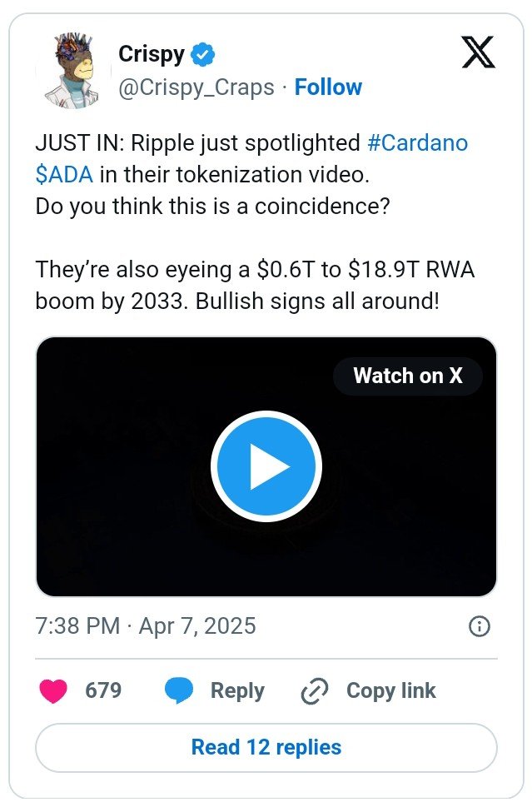The width and height of the screenshot is (532, 812).
Task: Open Read 12 replies
Action: pos(266,747)
